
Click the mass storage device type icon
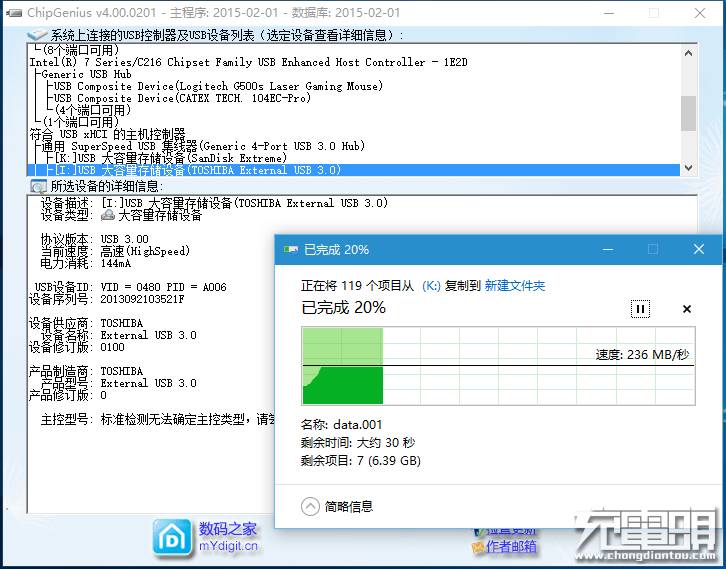[108, 215]
